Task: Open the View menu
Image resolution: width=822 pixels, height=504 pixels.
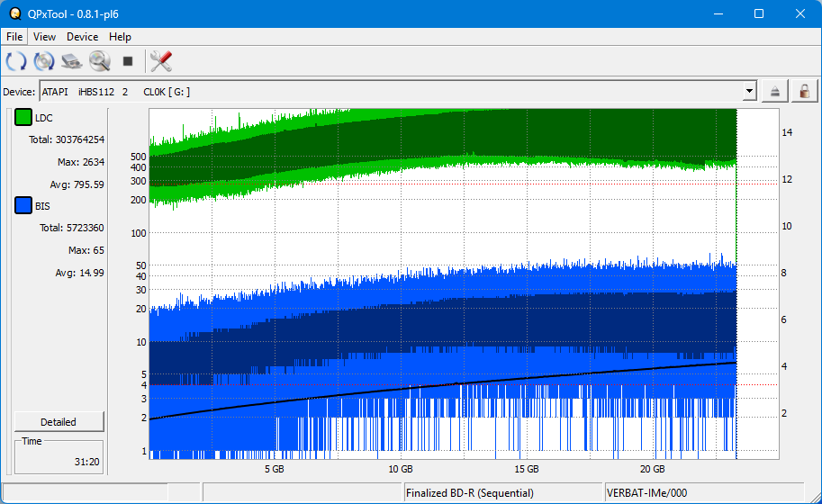Action: pos(44,37)
